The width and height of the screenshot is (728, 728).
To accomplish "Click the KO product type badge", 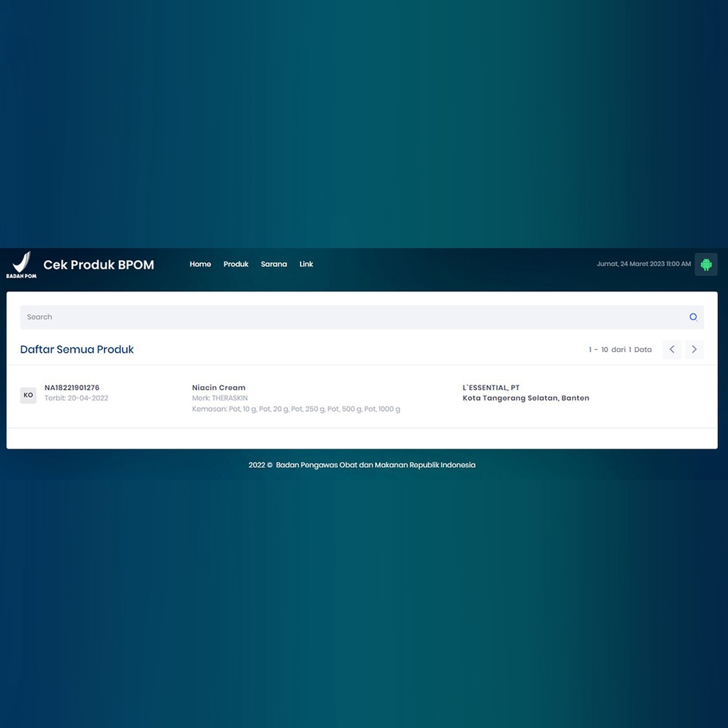I will coord(28,395).
